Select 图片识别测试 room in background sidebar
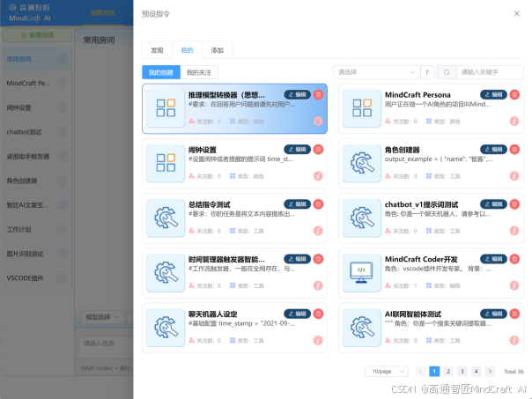 36,254
